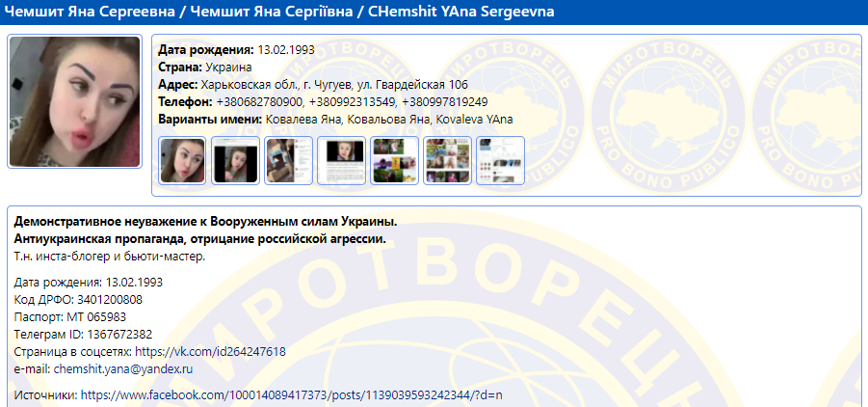Open the fifth thumbnail with photo collage
868x407 pixels.
(x=394, y=160)
